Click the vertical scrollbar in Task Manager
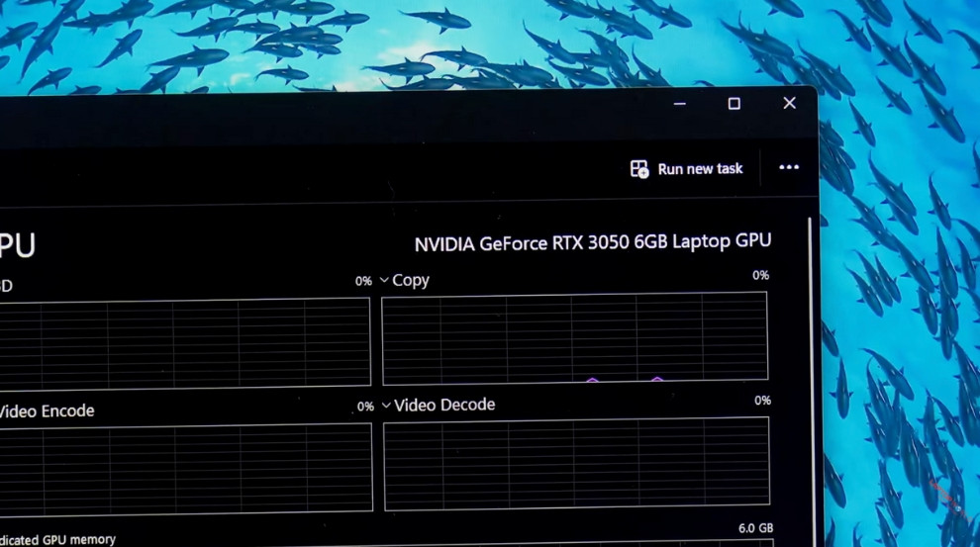980x547 pixels. click(x=811, y=376)
